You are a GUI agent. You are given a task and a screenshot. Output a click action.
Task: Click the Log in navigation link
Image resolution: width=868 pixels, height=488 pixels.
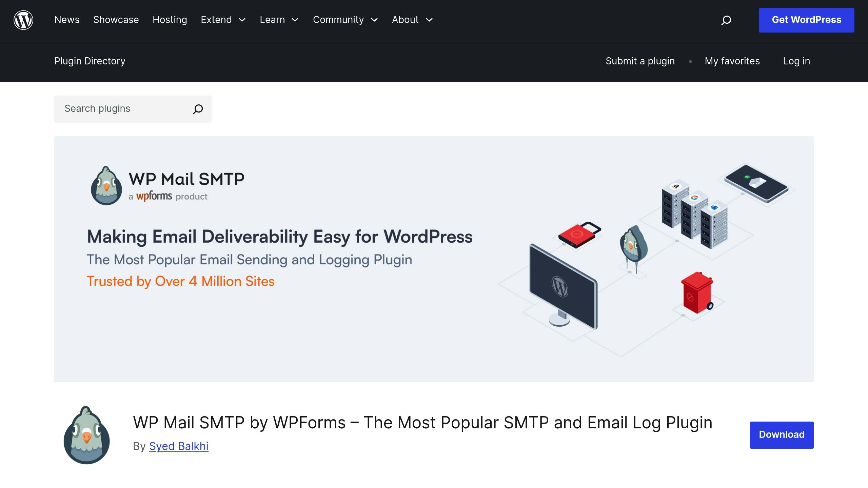point(796,61)
